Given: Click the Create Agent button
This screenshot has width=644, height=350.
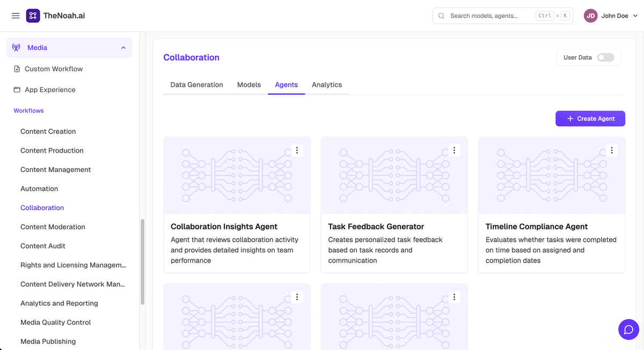Looking at the screenshot, I should (590, 118).
